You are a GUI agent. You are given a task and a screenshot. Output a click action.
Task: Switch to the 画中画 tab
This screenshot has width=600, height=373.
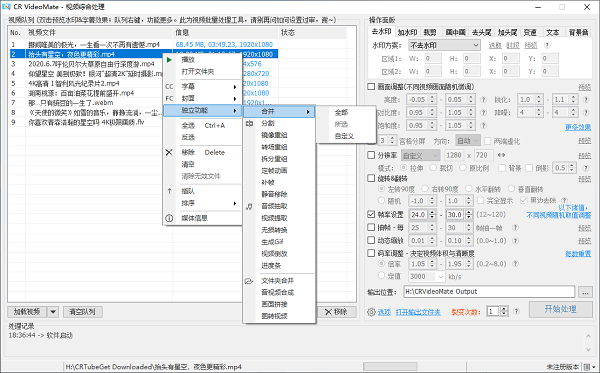[455, 33]
